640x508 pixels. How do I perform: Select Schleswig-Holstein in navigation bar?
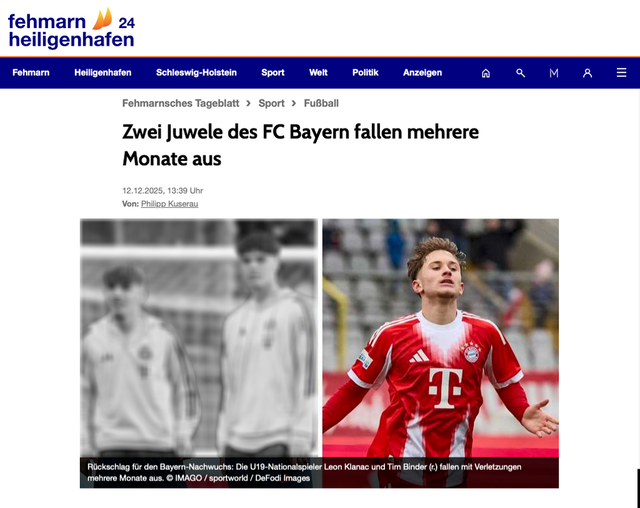196,73
